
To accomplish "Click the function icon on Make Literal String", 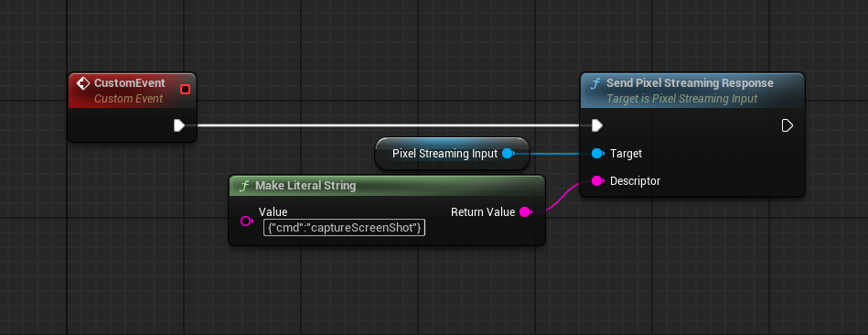I will tap(243, 186).
